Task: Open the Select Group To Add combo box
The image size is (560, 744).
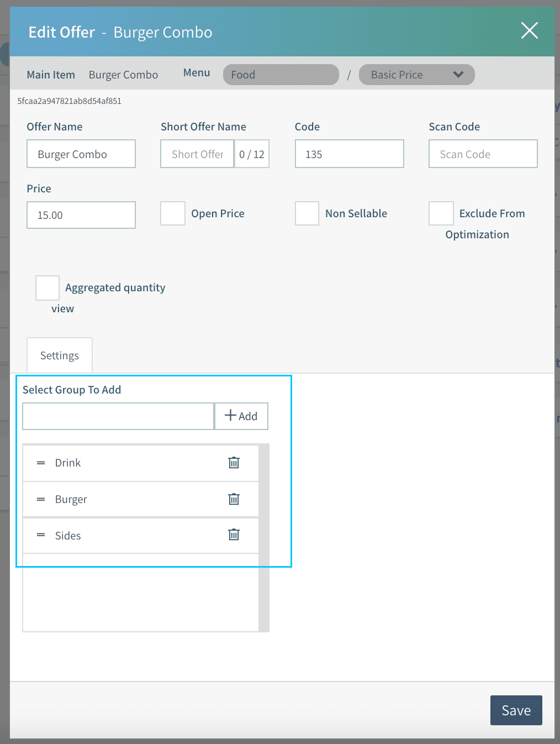Action: 118,416
